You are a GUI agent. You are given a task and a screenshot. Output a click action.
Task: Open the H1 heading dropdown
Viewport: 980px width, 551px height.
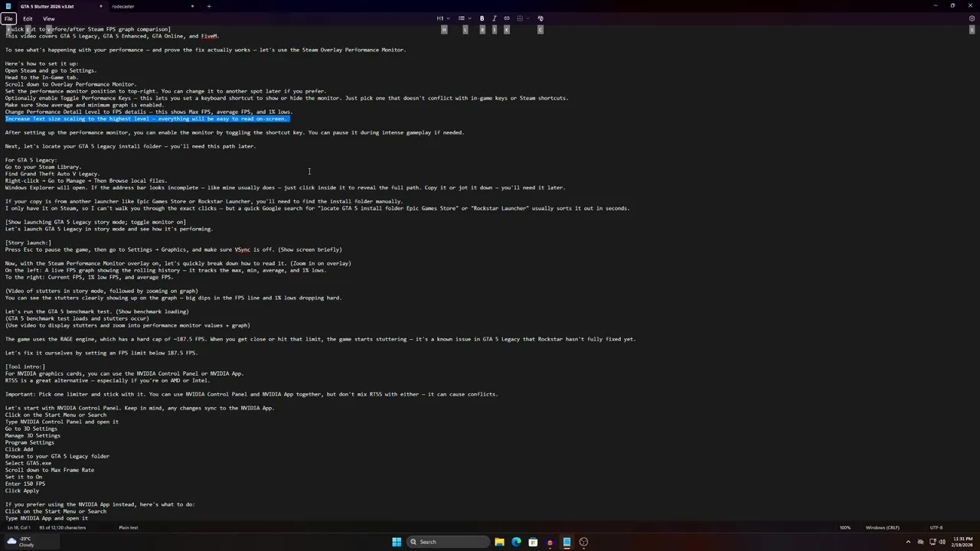click(442, 18)
